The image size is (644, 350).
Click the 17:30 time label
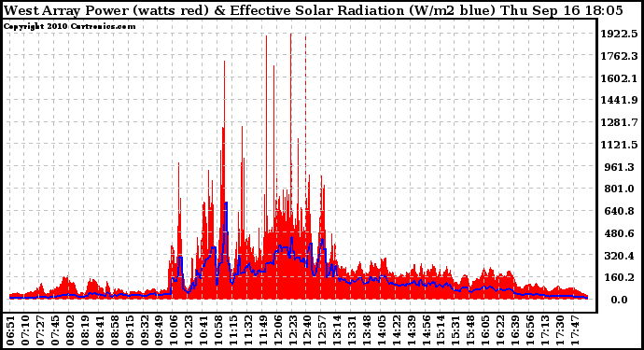[560, 330]
